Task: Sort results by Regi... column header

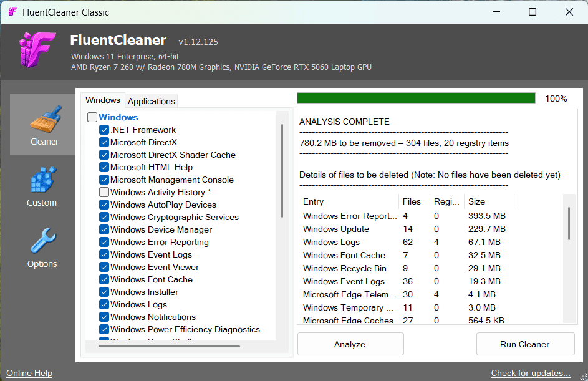Action: click(447, 201)
